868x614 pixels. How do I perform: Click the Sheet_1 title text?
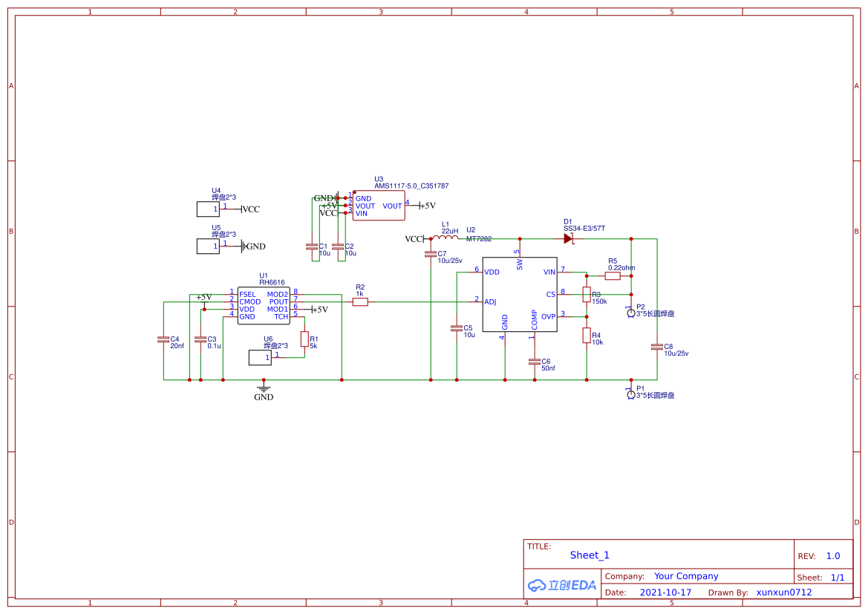(x=590, y=555)
